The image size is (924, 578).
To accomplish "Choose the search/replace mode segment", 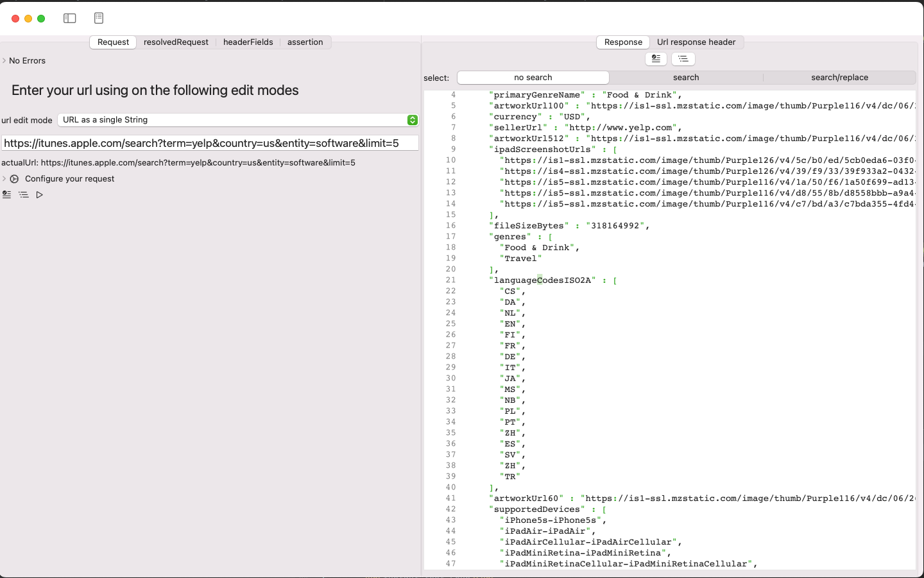I will 839,78.
